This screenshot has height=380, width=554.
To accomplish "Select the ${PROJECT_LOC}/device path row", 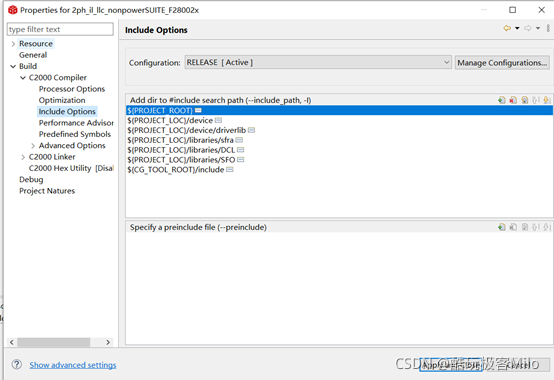I will pos(339,120).
